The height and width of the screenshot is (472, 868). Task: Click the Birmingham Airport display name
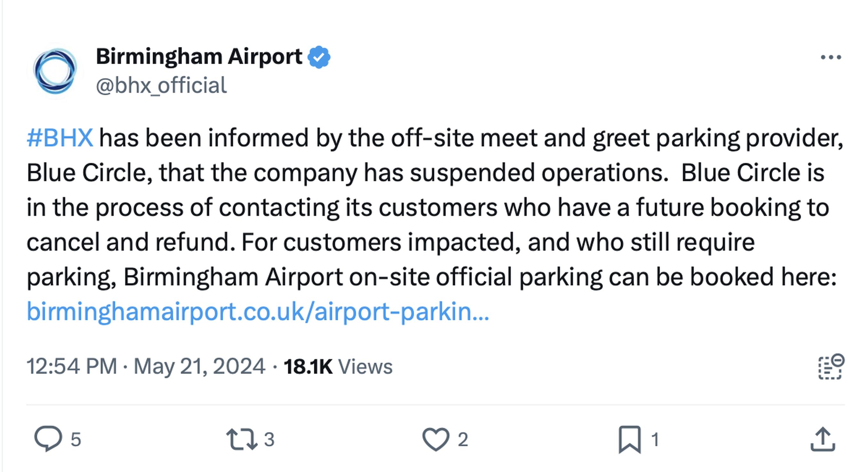click(199, 56)
